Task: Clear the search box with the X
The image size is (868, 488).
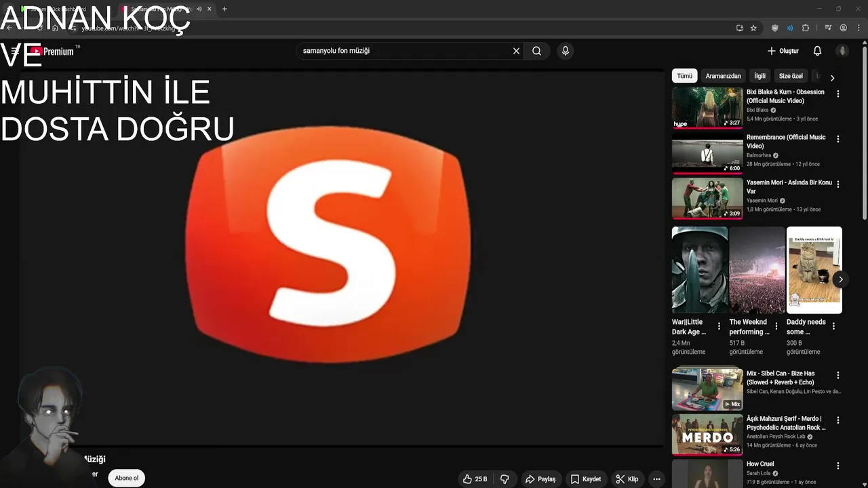Action: point(516,51)
